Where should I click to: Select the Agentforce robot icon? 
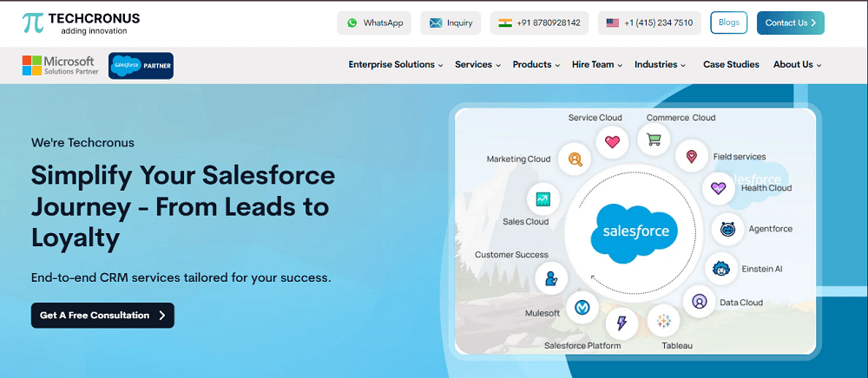click(727, 229)
